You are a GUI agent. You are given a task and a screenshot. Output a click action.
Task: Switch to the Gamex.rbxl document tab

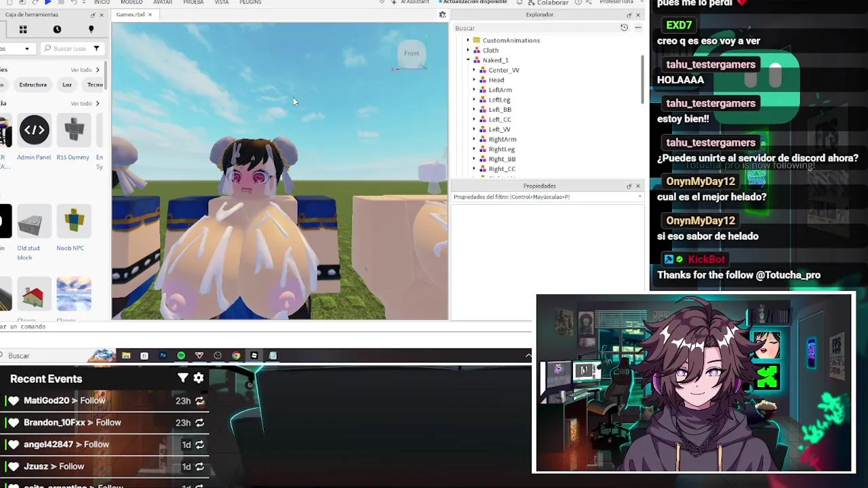pos(130,14)
